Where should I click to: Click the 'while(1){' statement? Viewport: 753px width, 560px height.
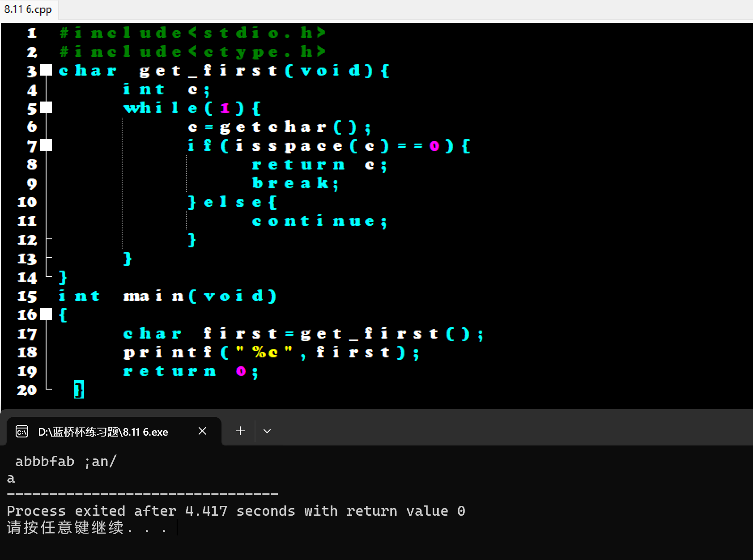pos(192,108)
